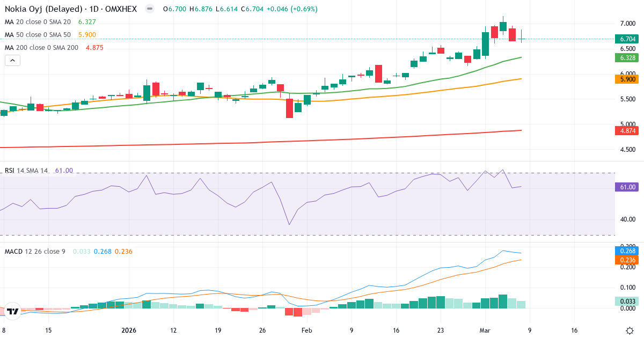Screen dimensions: 644x338
Task: Collapse the indicator legend with the chevron button
Action: coord(12,60)
